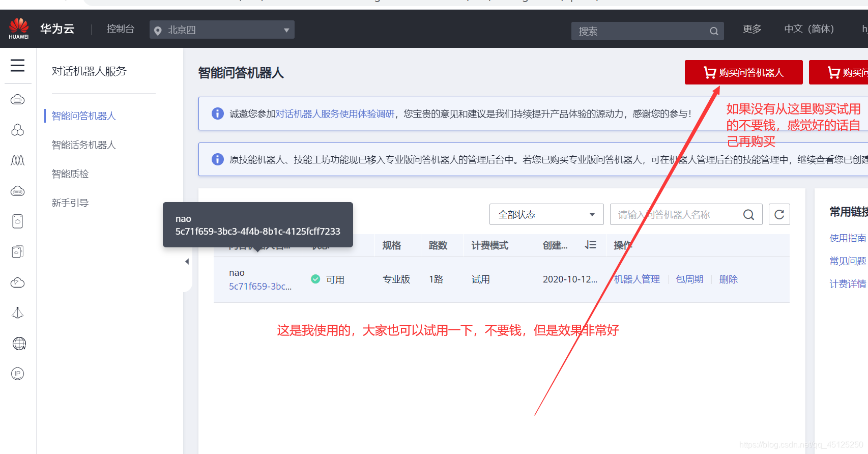Image resolution: width=868 pixels, height=454 pixels.
Task: Open 对话机器人服务使用体验调研 survey link
Action: 335,114
